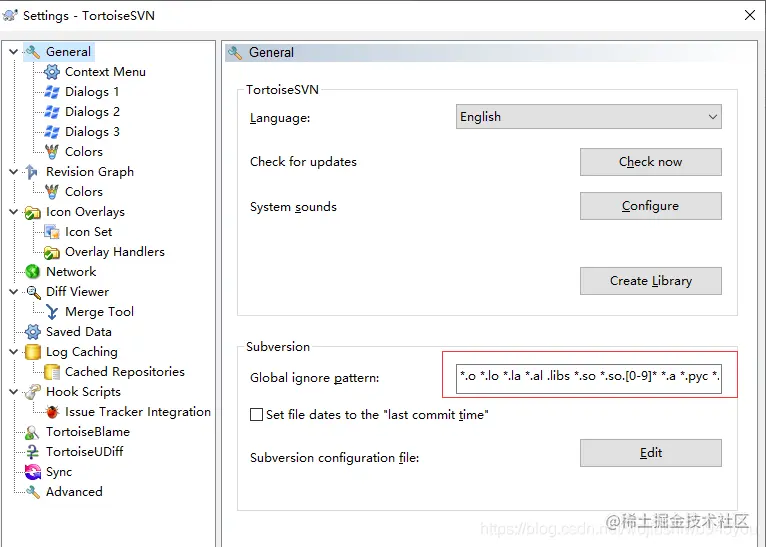Click the Cached Repositories icon
This screenshot has height=547, width=766.
[x=52, y=372]
